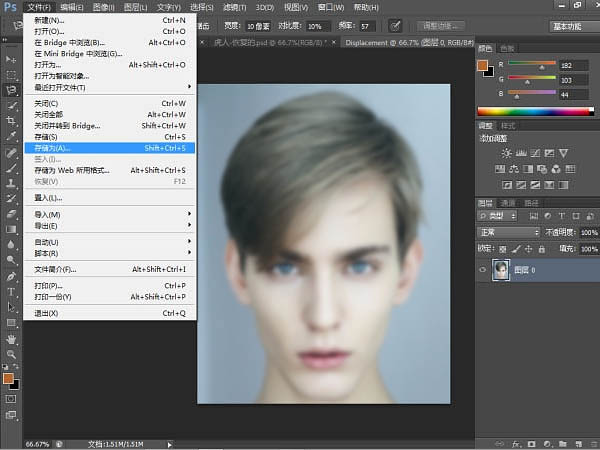600x450 pixels.
Task: Toggle filter for adjustment layers
Action: (x=548, y=216)
